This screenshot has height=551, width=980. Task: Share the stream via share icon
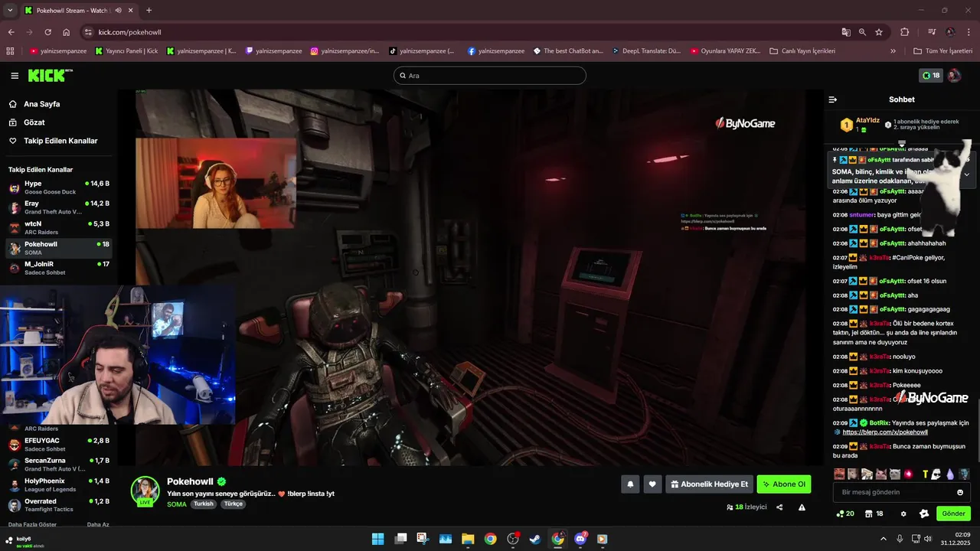779,507
